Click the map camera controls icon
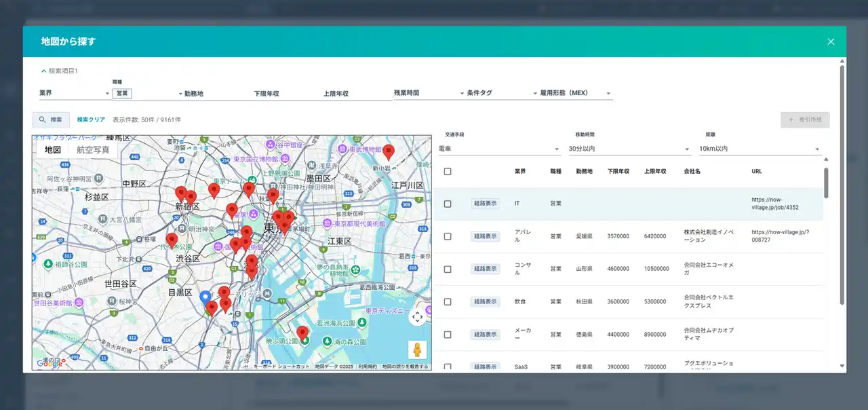This screenshot has width=868, height=410. 417,316
